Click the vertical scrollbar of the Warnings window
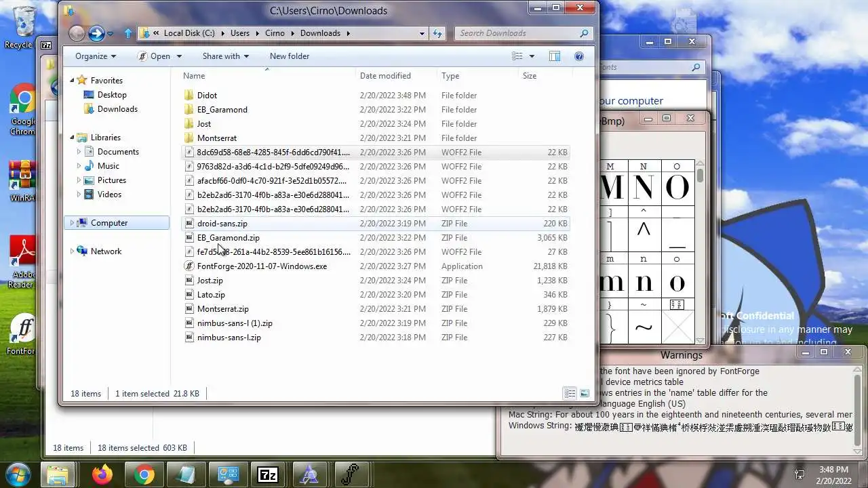The image size is (868, 488). 858,409
